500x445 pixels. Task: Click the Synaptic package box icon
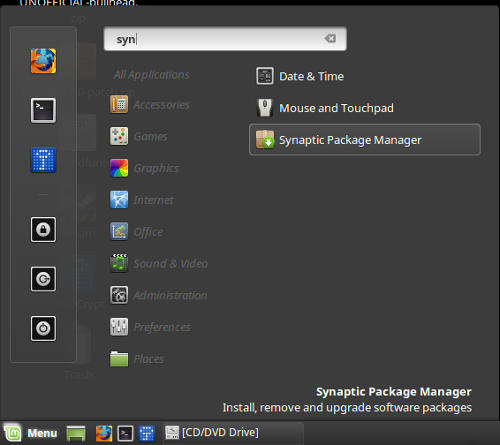[x=265, y=140]
